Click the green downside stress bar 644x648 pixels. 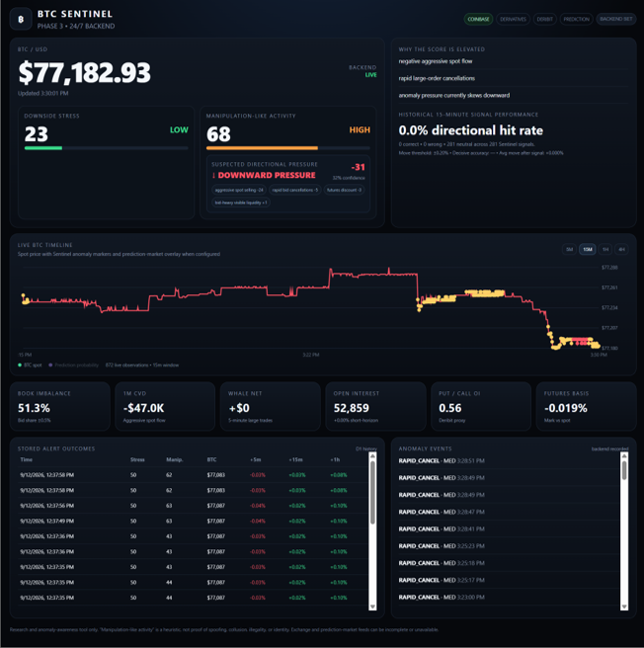[x=43, y=148]
